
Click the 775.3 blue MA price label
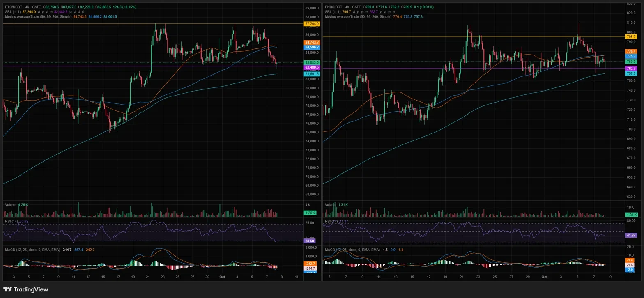click(x=630, y=56)
